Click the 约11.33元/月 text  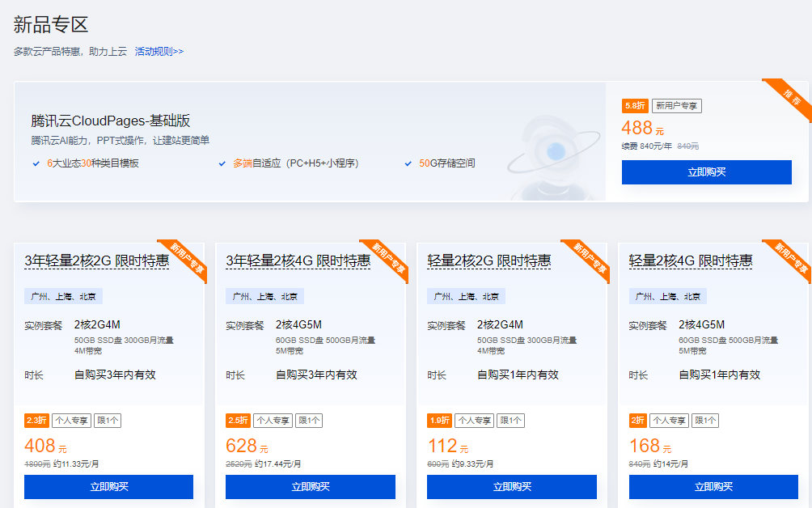[76, 464]
